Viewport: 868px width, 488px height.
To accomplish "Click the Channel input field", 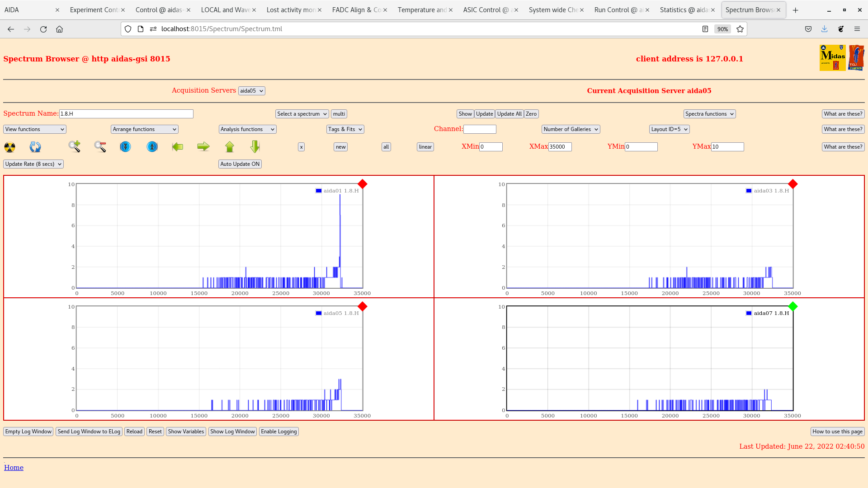I will [x=480, y=129].
